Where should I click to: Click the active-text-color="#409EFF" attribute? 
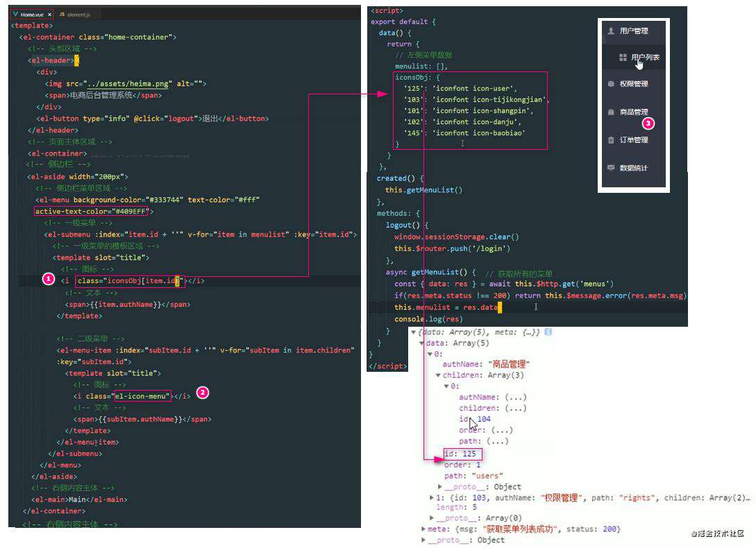[x=91, y=211]
